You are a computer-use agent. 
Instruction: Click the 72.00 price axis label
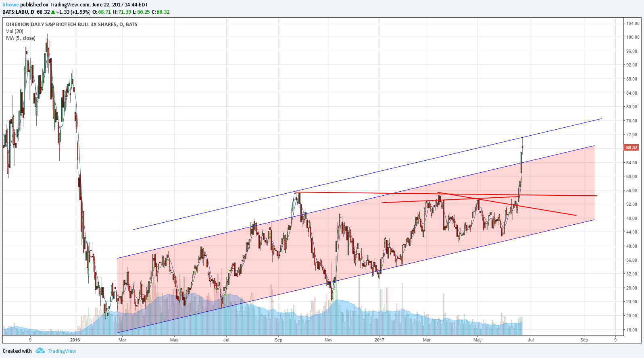pos(632,135)
